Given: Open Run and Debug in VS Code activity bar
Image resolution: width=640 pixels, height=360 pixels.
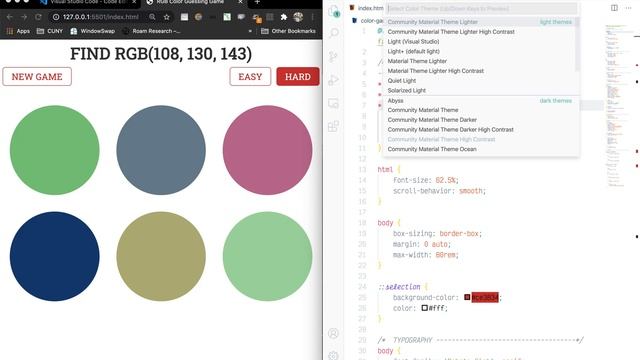Looking at the screenshot, I should [x=333, y=80].
